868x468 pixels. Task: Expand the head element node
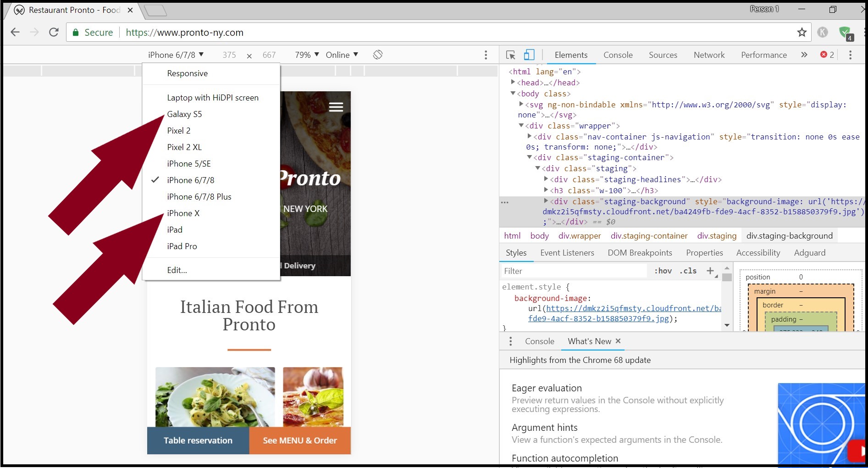tap(513, 82)
